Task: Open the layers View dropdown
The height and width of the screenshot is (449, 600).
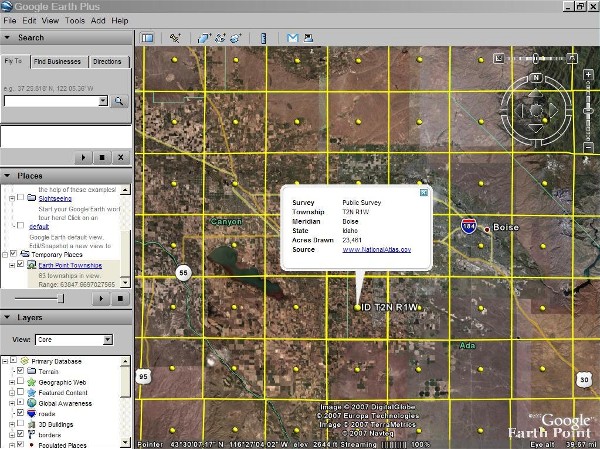Action: click(x=107, y=340)
